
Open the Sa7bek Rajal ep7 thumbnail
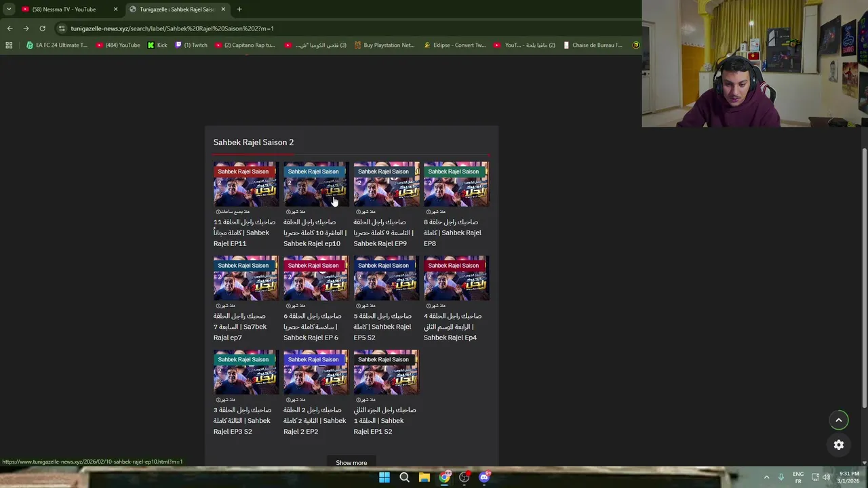[245, 278]
